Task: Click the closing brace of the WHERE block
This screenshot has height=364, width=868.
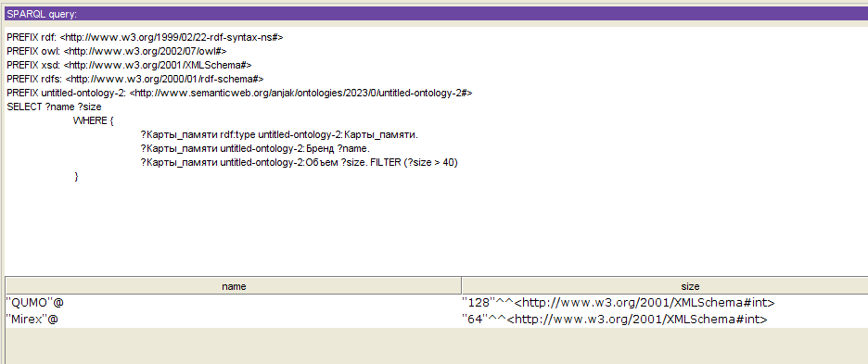Action: pos(76,177)
